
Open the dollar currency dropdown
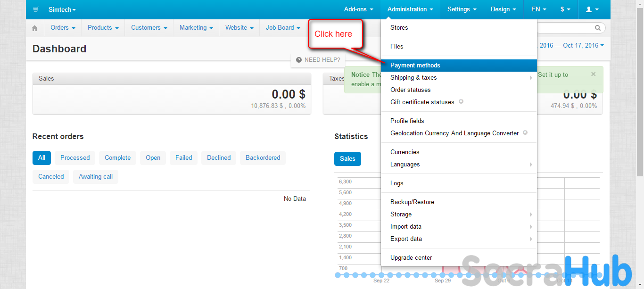[565, 9]
